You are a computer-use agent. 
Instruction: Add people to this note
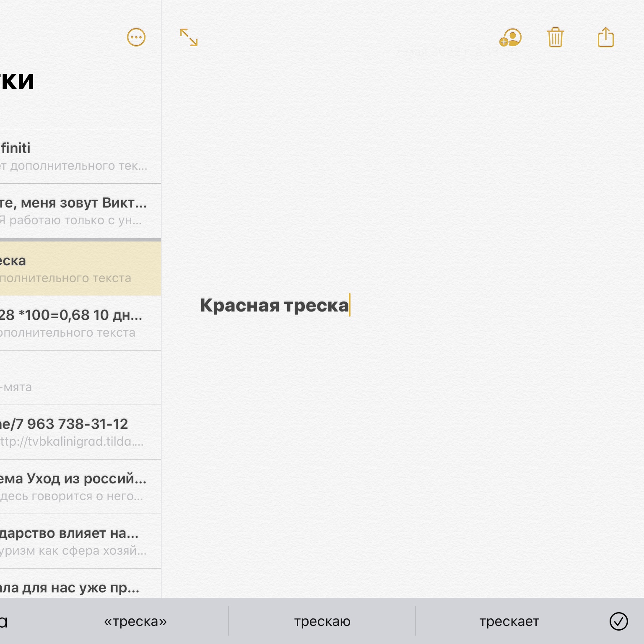click(x=510, y=38)
